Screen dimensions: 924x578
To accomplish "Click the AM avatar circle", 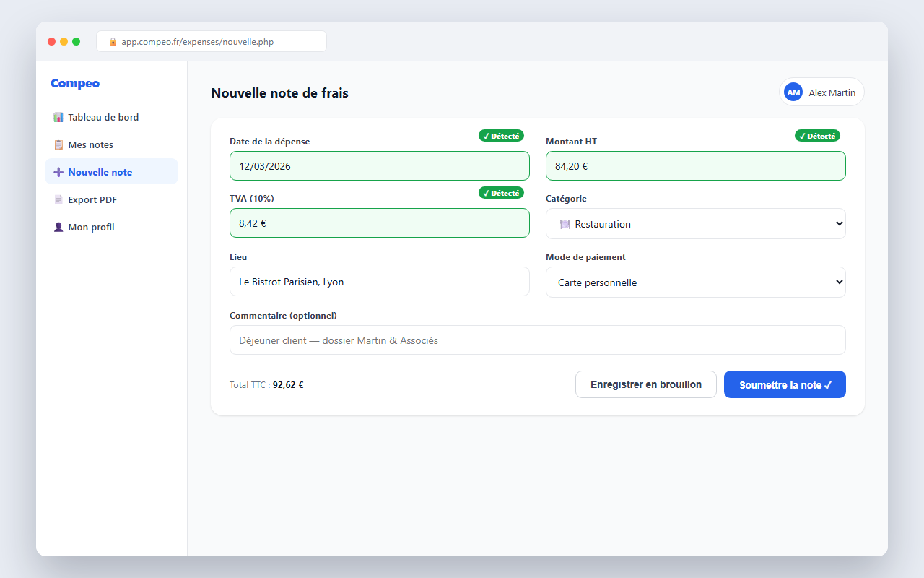I will tap(793, 92).
